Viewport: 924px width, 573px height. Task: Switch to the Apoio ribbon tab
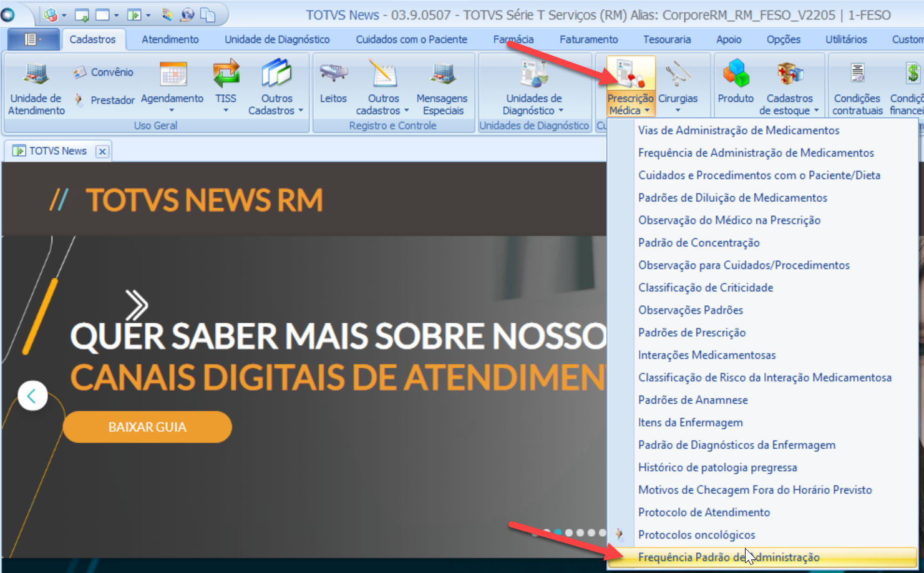click(729, 39)
